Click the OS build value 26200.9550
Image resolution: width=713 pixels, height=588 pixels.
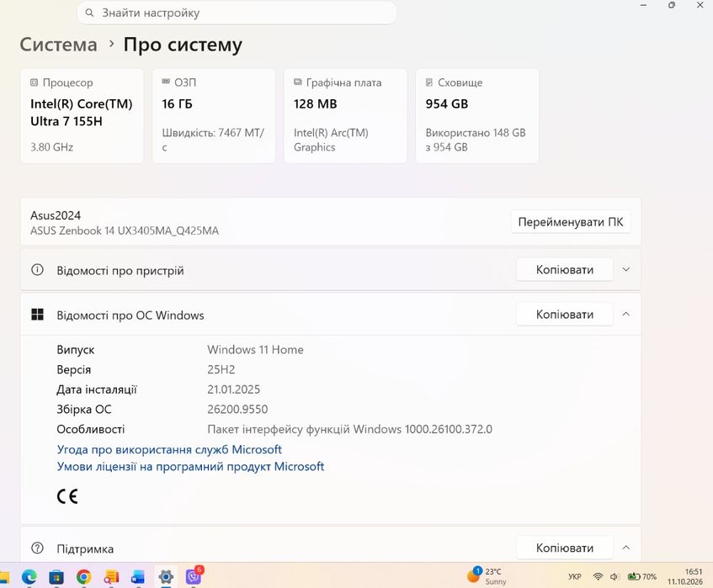click(x=237, y=410)
